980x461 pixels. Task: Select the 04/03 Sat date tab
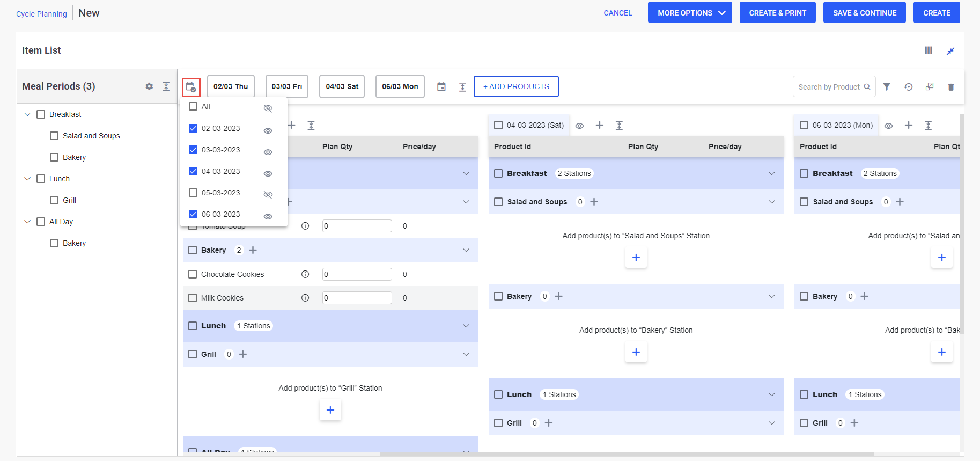pos(342,86)
